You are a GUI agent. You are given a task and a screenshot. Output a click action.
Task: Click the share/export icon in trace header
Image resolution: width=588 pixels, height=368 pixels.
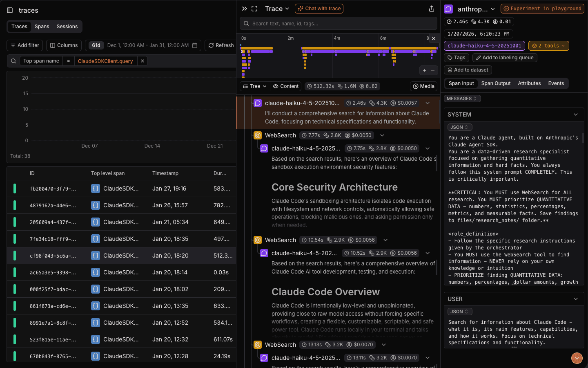point(432,9)
